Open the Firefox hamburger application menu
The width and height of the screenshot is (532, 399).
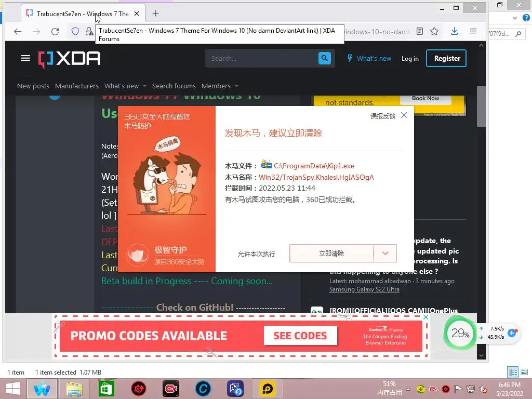tap(473, 32)
